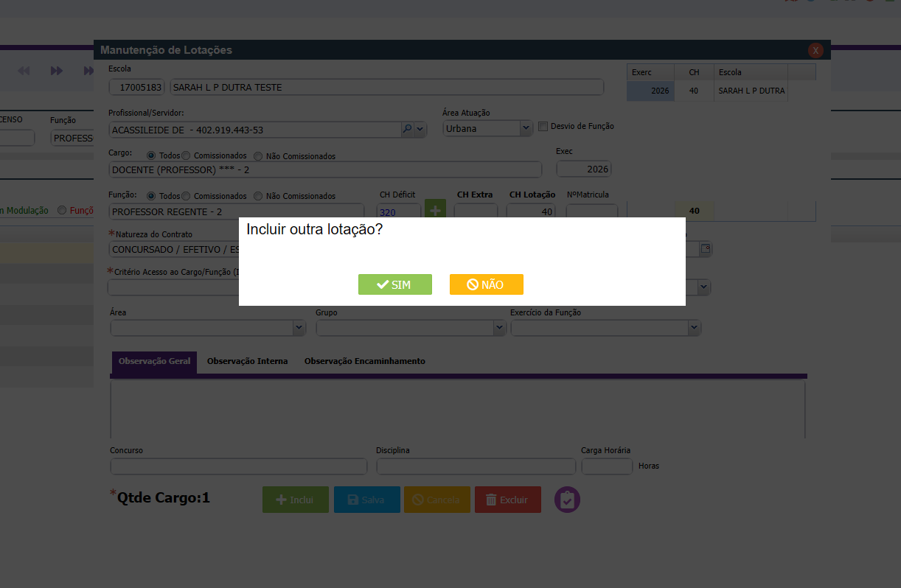Click the Disciplina input field
The width and height of the screenshot is (901, 588).
click(x=476, y=466)
